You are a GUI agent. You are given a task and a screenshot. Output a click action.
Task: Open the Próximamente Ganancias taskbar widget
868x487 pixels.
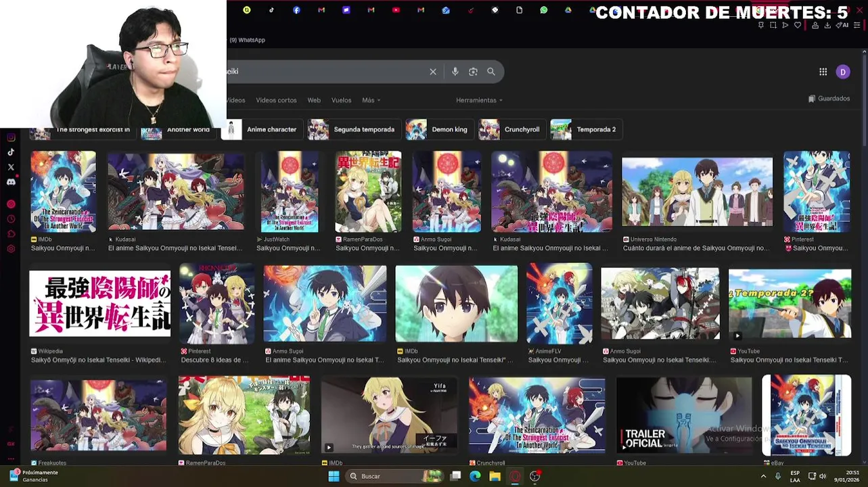34,476
